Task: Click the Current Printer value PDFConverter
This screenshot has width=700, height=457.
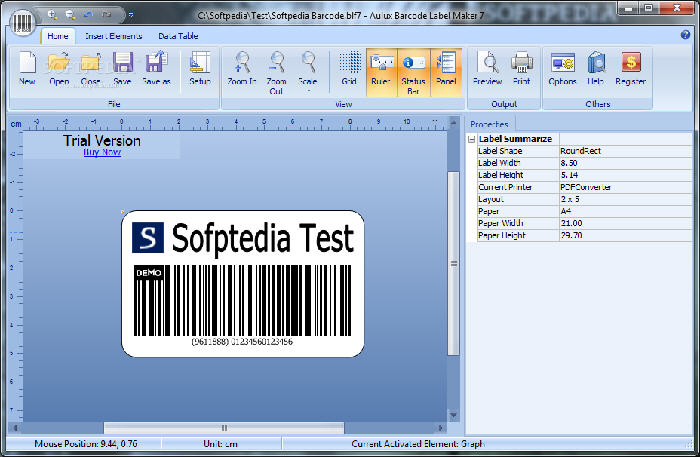Action: coord(625,187)
